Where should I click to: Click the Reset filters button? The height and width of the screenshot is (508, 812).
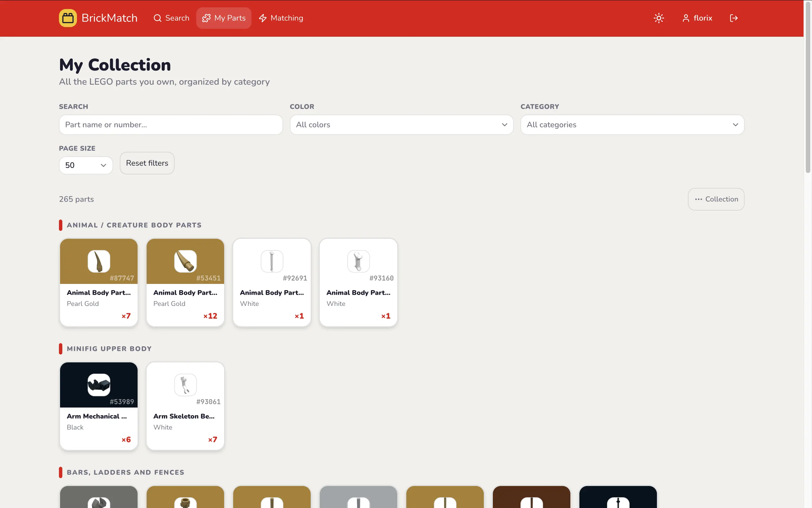click(147, 163)
